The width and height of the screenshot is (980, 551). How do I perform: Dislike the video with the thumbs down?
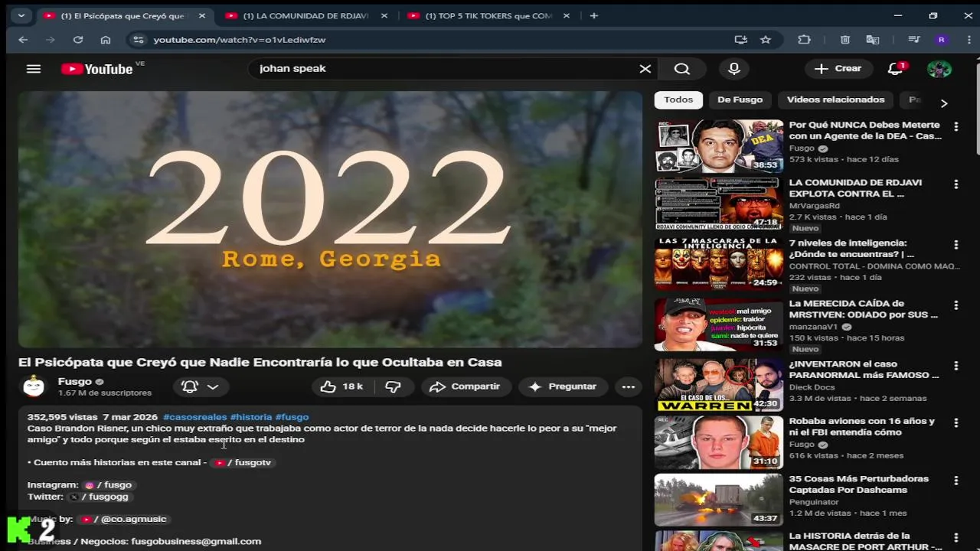pyautogui.click(x=393, y=386)
